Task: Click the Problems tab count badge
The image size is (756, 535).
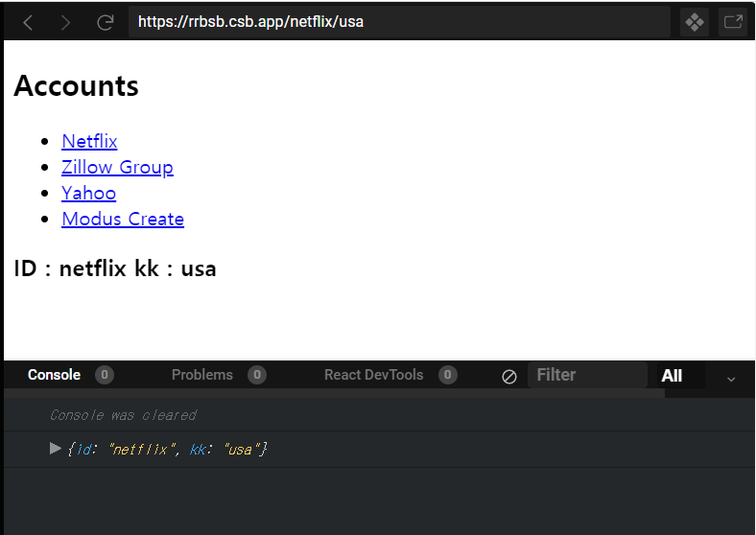Action: 257,375
